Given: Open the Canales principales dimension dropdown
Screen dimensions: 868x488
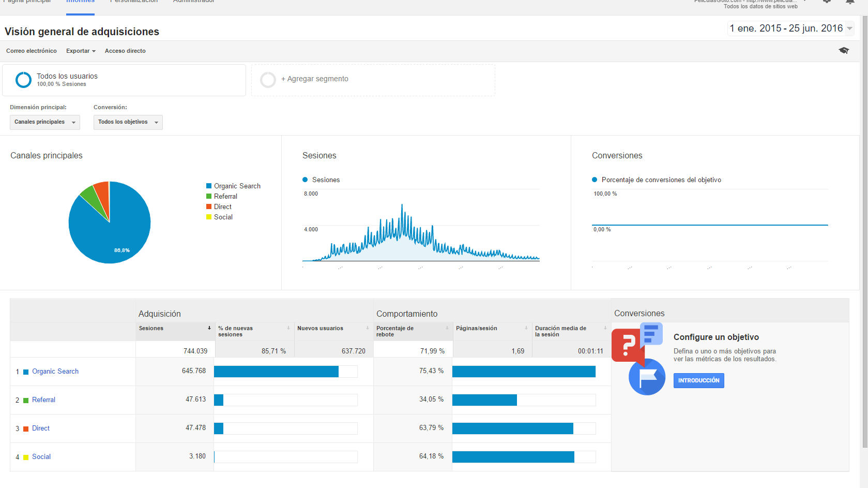Looking at the screenshot, I should pyautogui.click(x=45, y=122).
